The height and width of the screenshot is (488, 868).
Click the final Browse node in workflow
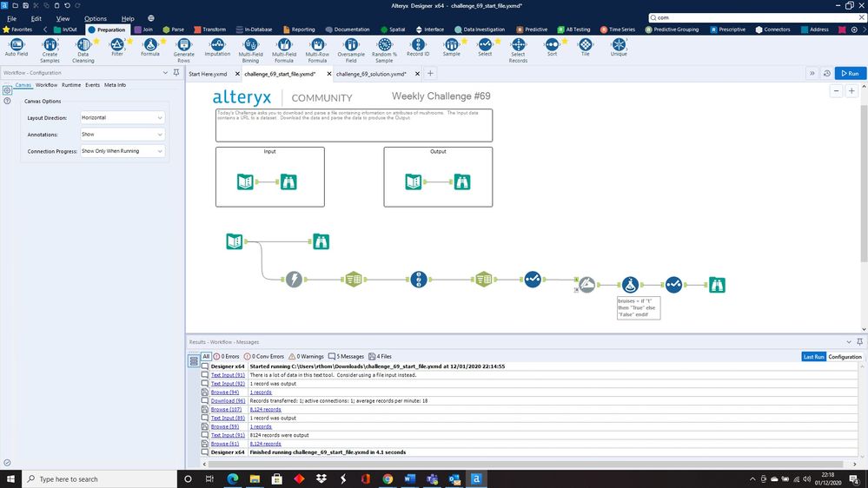pos(717,285)
